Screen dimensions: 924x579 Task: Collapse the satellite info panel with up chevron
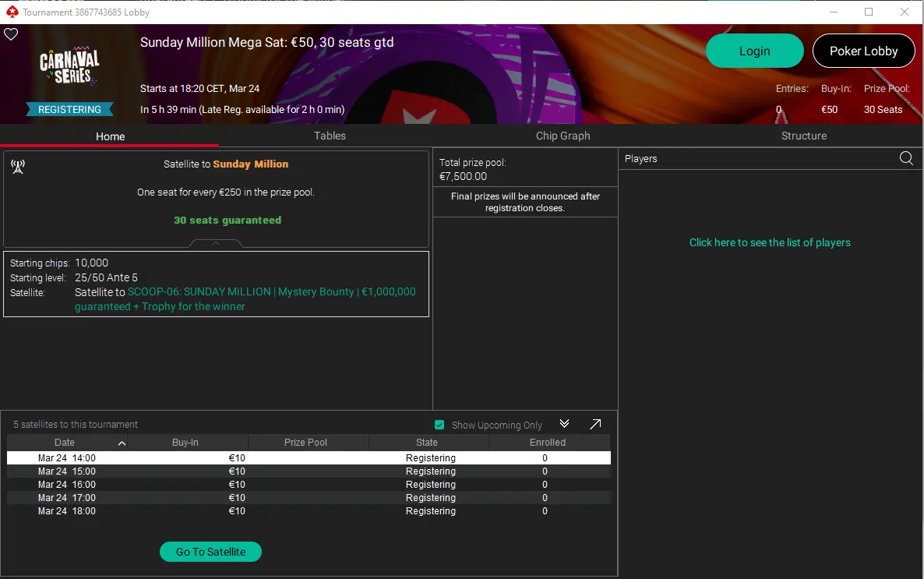coord(216,243)
